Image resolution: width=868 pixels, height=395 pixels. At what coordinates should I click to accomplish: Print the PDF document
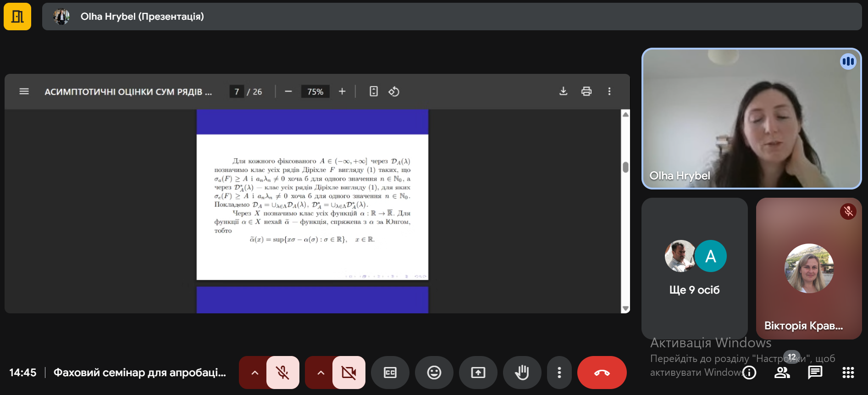[586, 91]
